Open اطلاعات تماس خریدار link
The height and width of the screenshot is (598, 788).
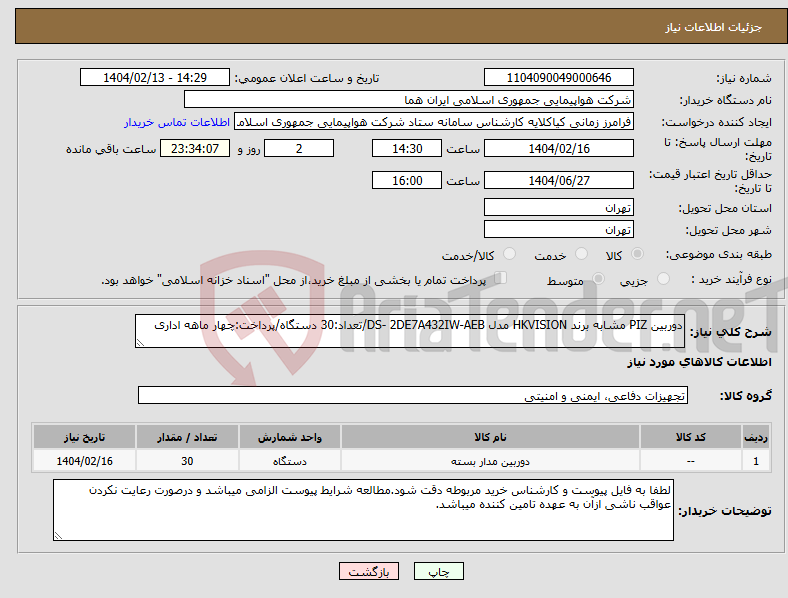tap(177, 122)
